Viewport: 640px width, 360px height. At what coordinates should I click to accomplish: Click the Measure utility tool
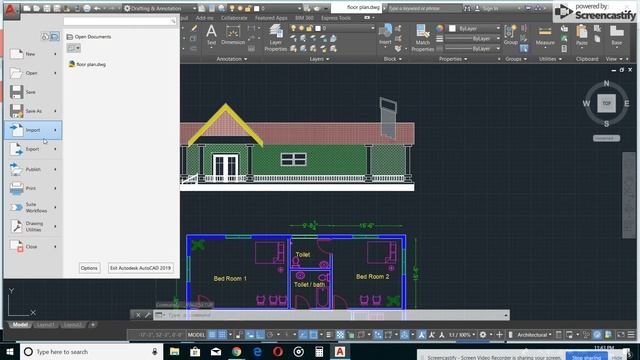[545, 36]
